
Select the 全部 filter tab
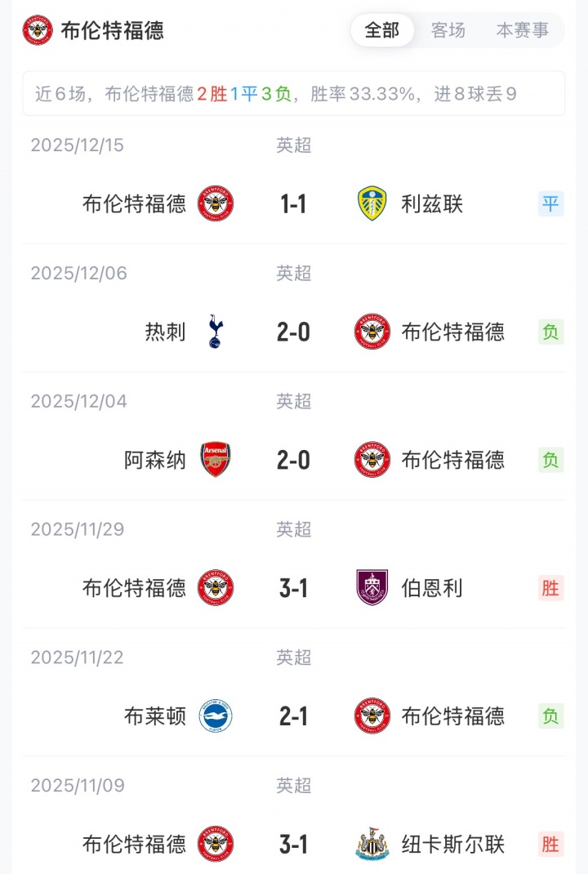click(382, 30)
